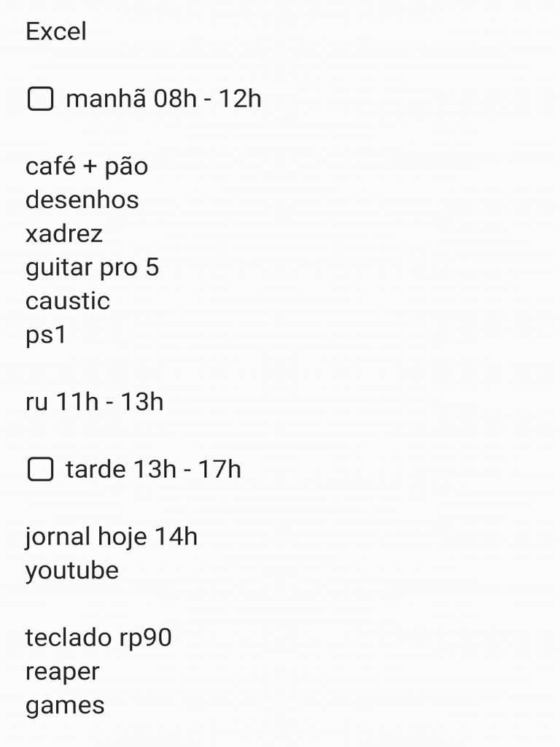The image size is (560, 747).
Task: Click the 'Excel' title text
Action: tap(56, 31)
